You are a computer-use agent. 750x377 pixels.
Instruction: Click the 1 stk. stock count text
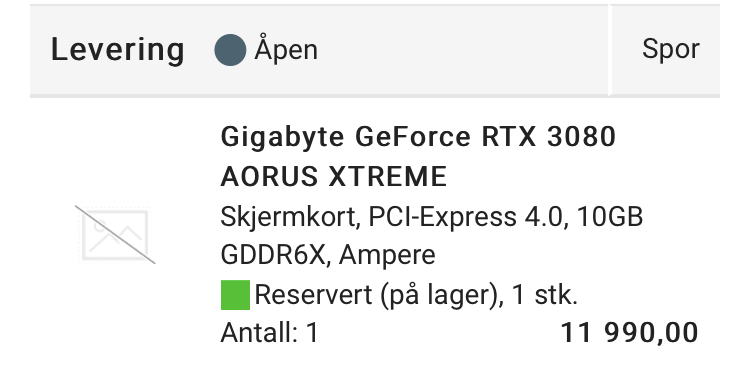click(x=545, y=295)
